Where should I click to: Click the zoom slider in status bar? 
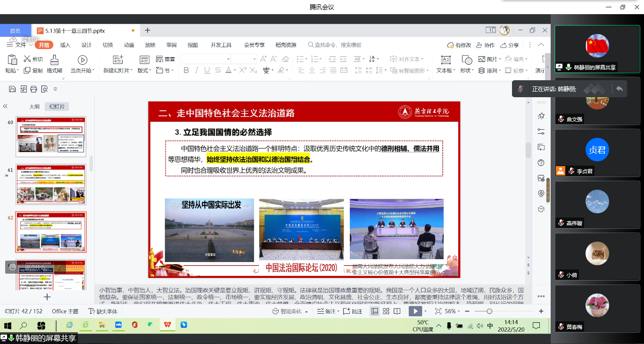click(489, 311)
